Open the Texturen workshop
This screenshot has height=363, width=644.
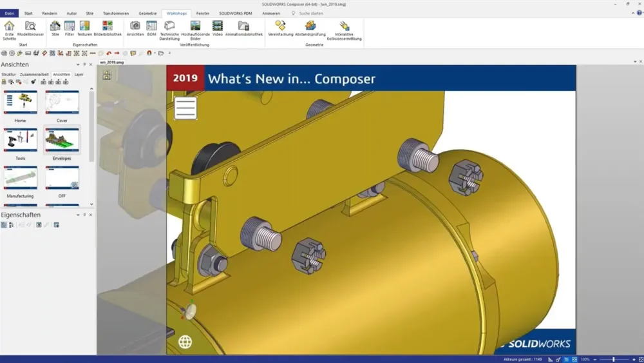coord(84,28)
